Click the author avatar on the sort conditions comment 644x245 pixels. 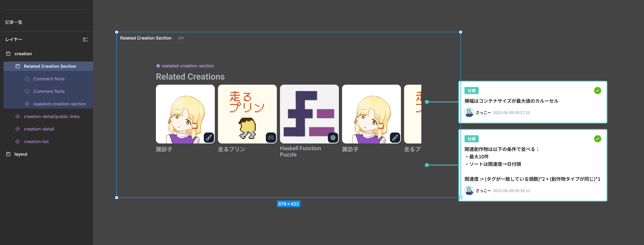(x=469, y=191)
